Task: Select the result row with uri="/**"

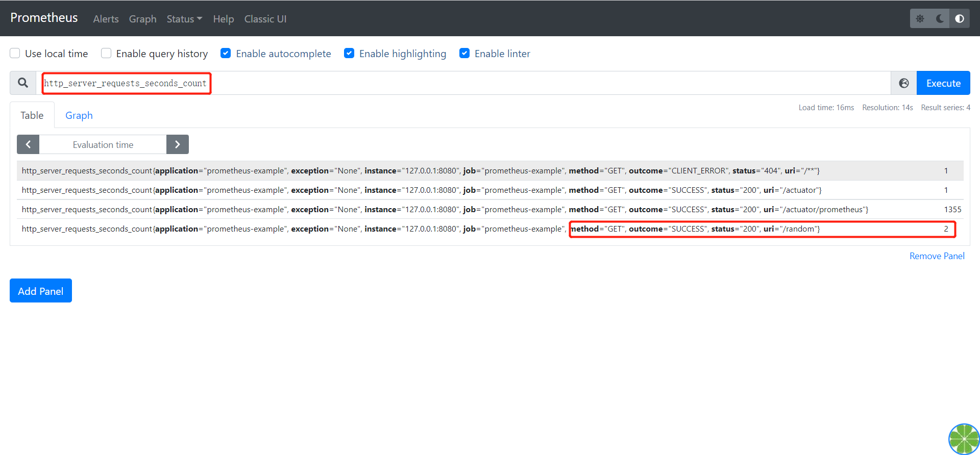Action: click(490, 171)
